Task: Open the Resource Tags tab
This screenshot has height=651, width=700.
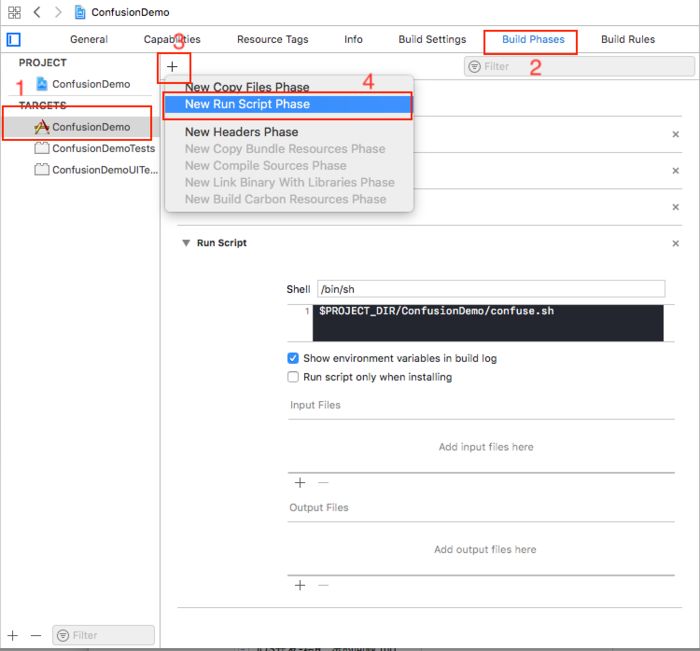Action: [272, 39]
